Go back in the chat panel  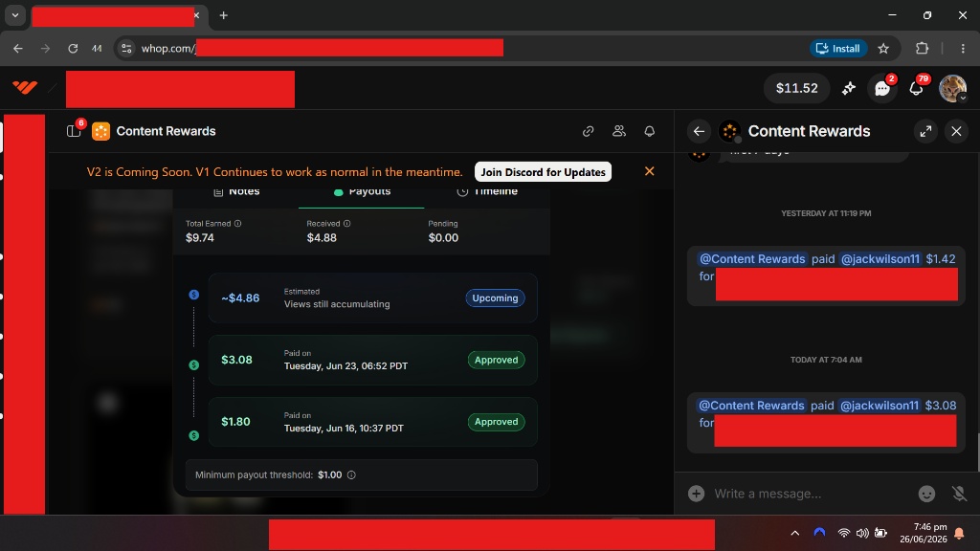699,131
